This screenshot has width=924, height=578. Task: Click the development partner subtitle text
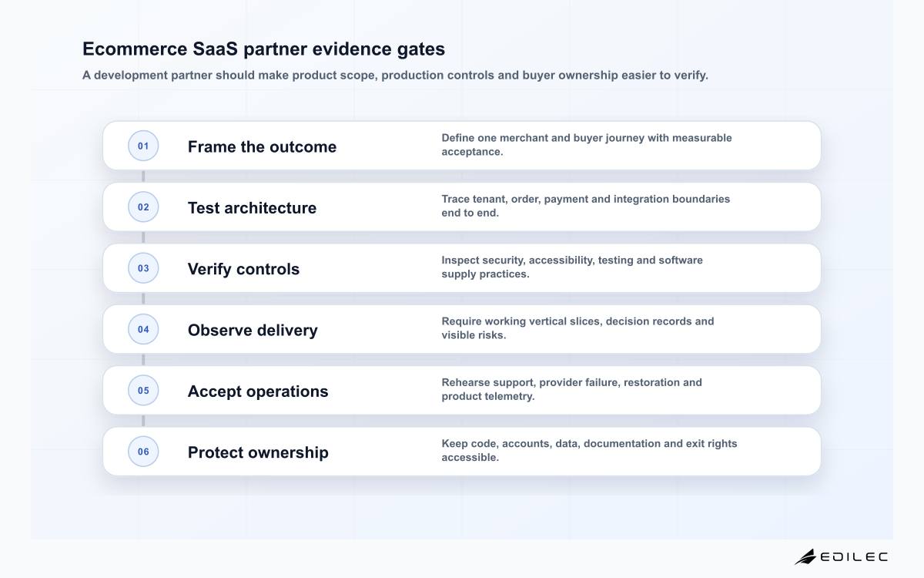(x=395, y=75)
